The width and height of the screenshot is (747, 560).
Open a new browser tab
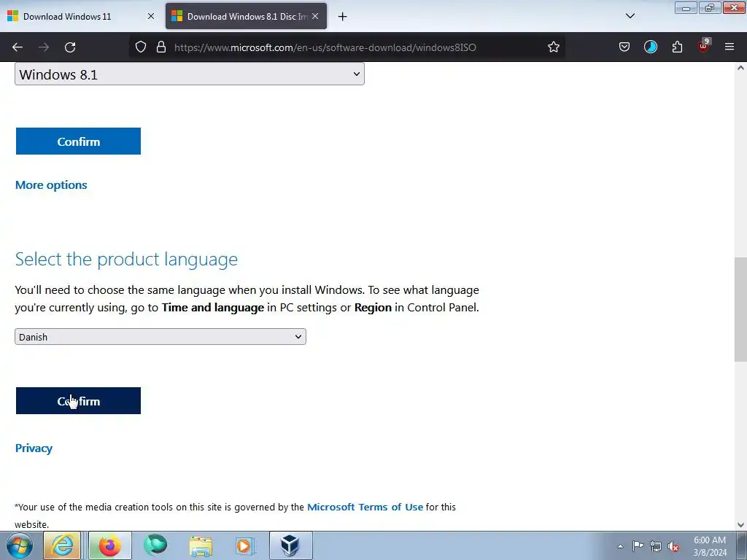point(342,17)
